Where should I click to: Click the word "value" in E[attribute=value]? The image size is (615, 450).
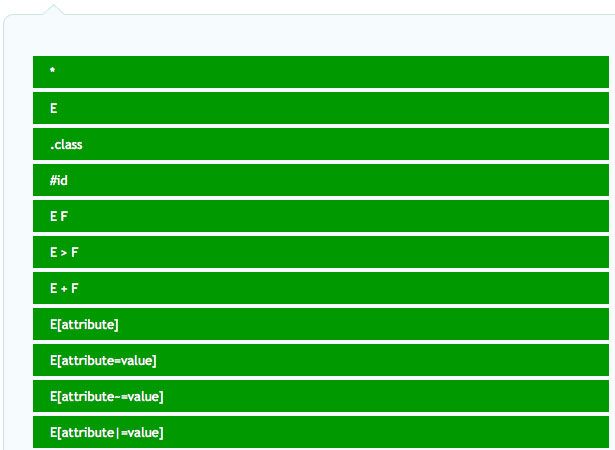tap(138, 361)
